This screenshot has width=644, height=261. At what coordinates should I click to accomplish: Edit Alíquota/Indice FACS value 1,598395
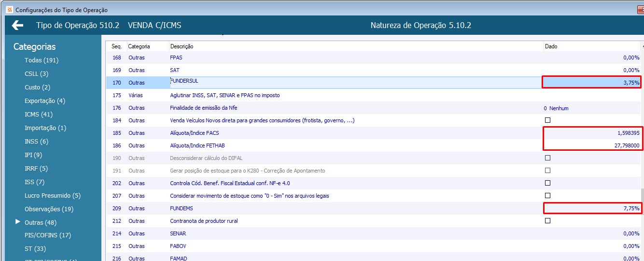(592, 133)
